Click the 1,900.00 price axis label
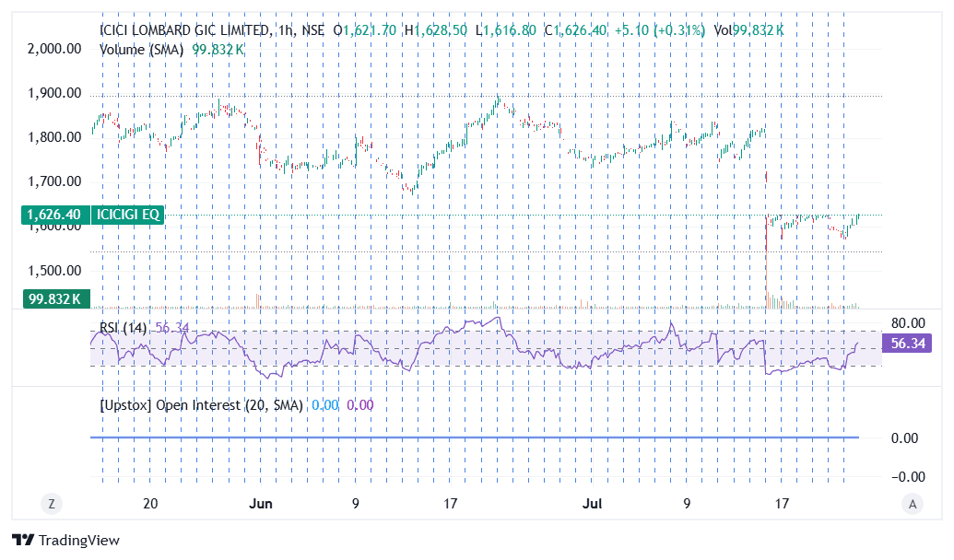Image resolution: width=954 pixels, height=560 pixels. coord(54,93)
